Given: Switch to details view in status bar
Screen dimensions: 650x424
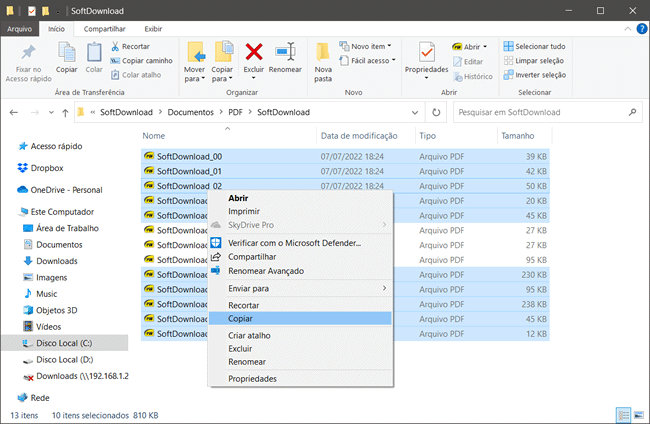Looking at the screenshot, I should [x=624, y=414].
